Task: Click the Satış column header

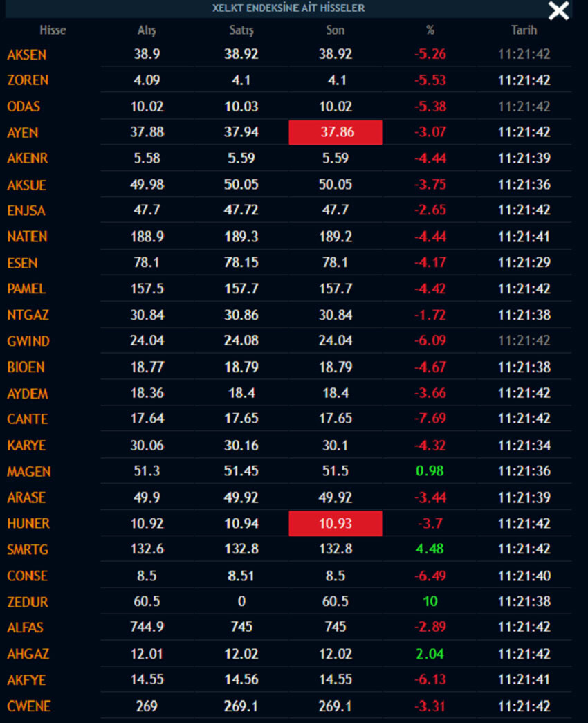Action: [241, 30]
